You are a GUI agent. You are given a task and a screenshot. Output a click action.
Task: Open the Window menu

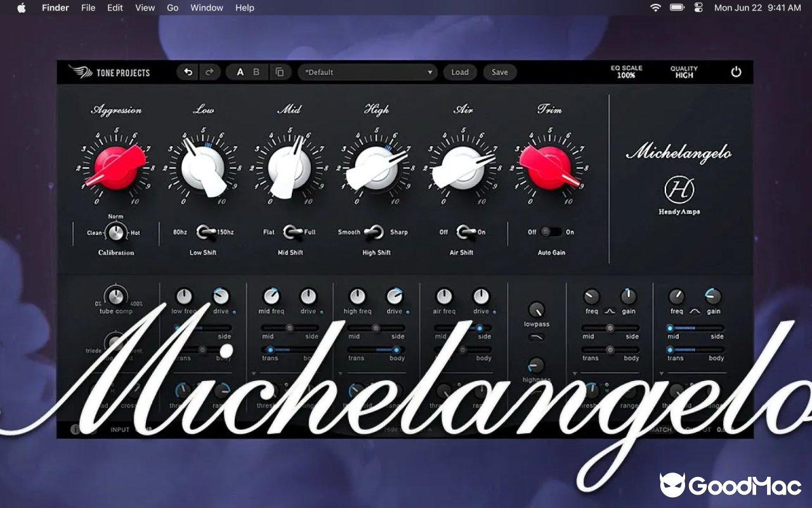coord(207,8)
